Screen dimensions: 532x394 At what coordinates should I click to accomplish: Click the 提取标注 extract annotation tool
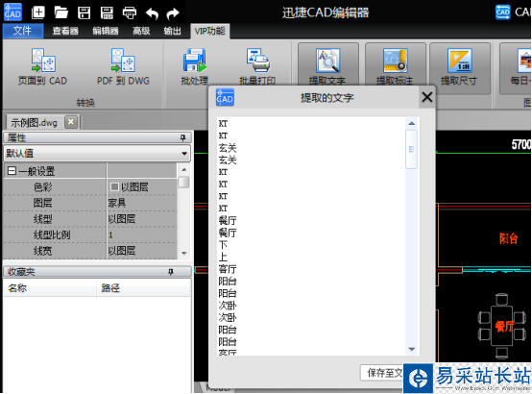coord(395,64)
